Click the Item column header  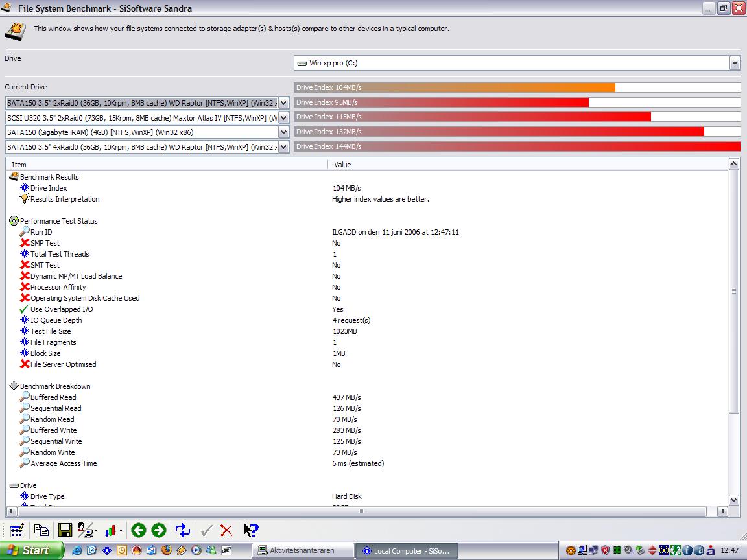[167, 165]
